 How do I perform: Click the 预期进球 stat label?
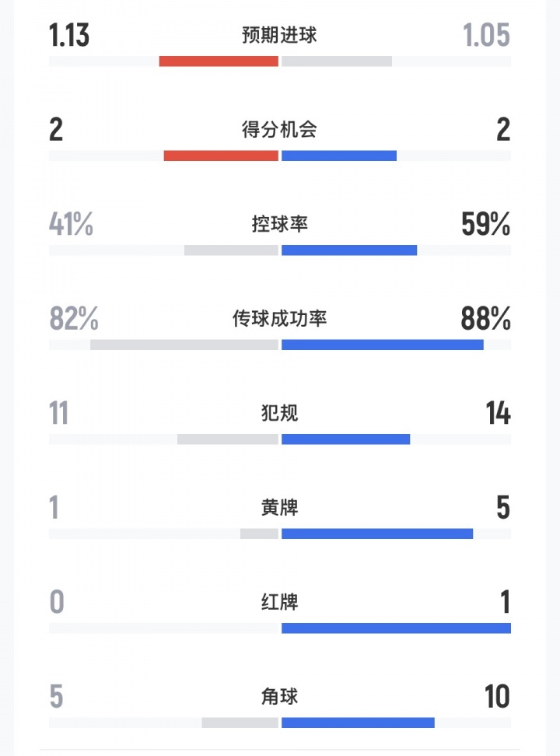[279, 36]
